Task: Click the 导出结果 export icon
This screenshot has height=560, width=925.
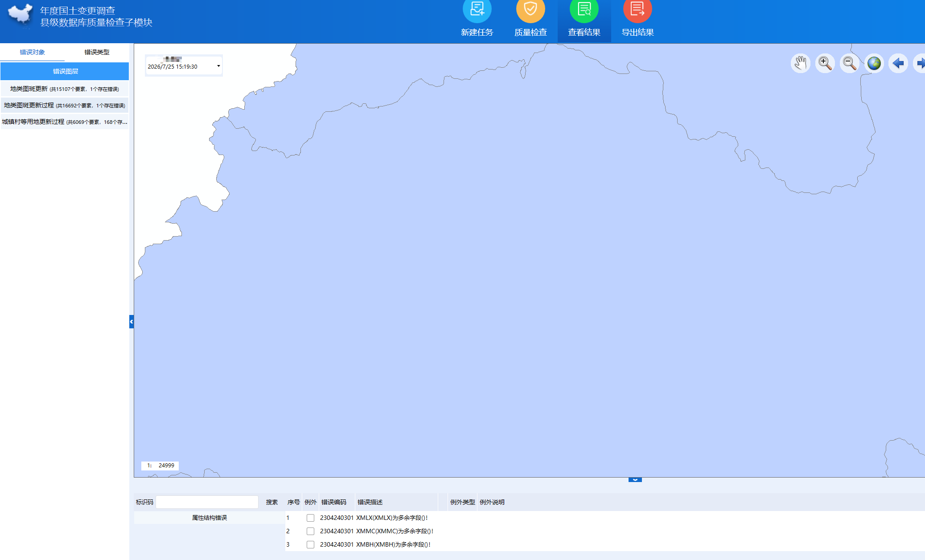Action: pos(637,10)
